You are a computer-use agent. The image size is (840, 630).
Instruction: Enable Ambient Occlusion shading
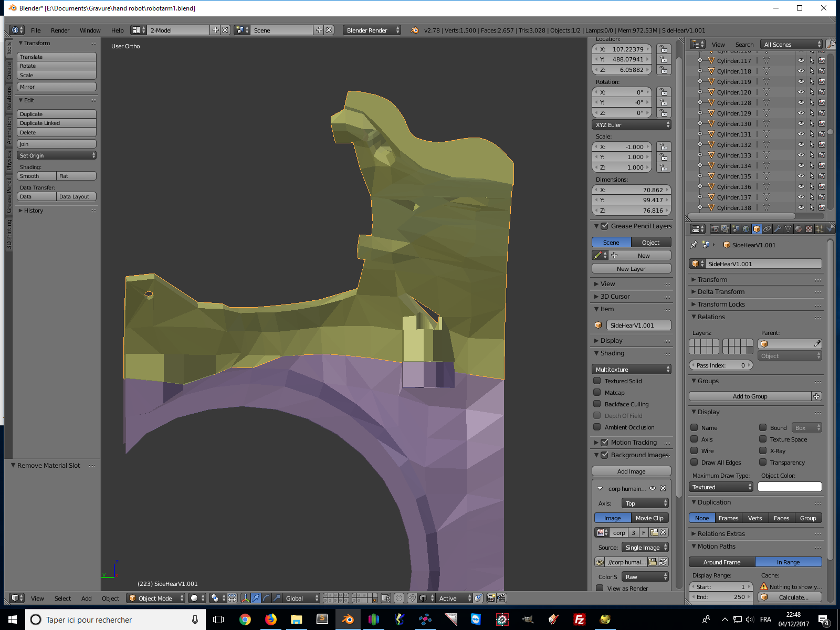(597, 427)
